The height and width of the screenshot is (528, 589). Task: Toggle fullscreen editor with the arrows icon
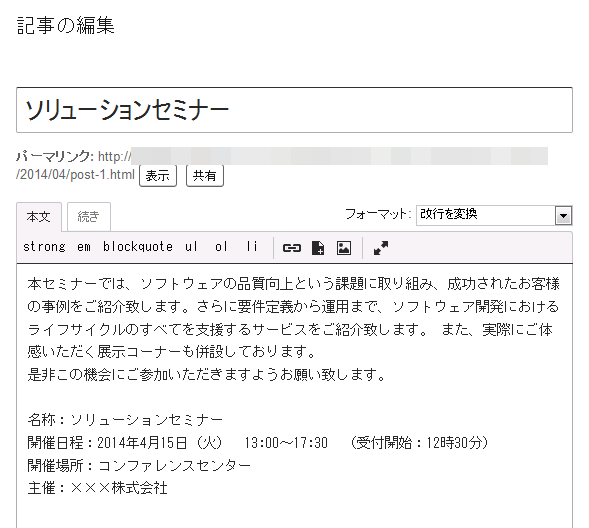[381, 248]
